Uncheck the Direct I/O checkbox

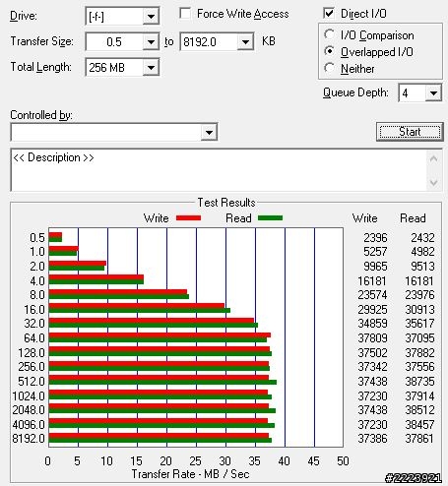329,14
